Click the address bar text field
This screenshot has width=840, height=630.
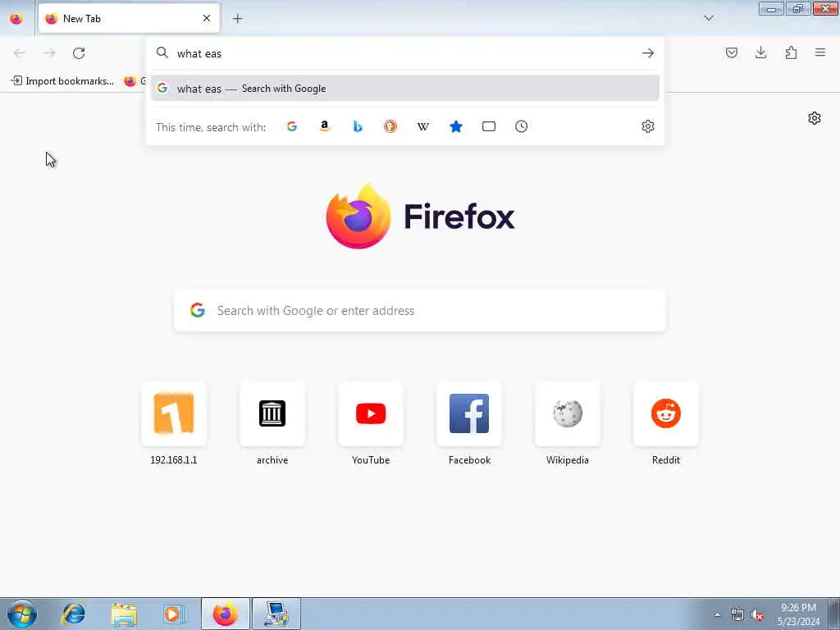coord(404,53)
